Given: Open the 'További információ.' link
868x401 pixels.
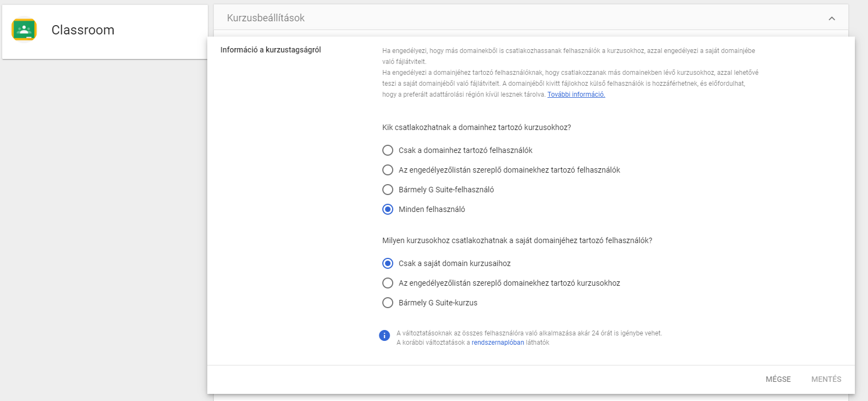Looking at the screenshot, I should pos(576,95).
